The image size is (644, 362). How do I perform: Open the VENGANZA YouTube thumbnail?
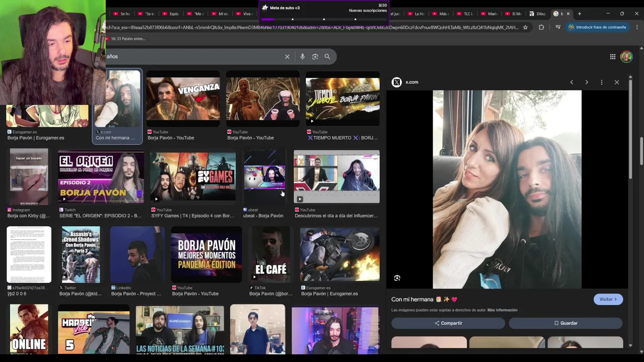(x=183, y=99)
